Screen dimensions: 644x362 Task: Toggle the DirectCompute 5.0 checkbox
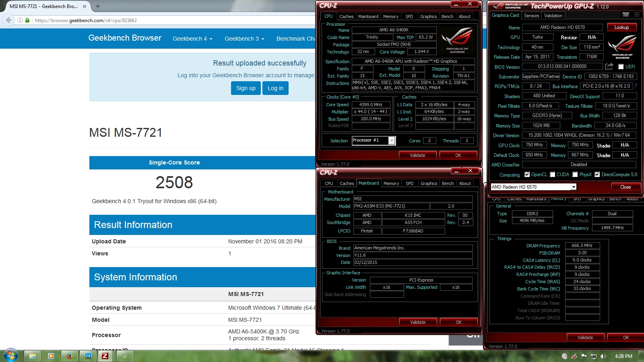click(x=597, y=175)
